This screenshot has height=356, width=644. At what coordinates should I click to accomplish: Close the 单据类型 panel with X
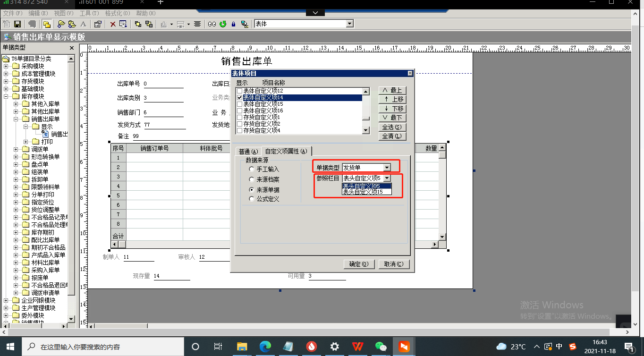pos(72,48)
